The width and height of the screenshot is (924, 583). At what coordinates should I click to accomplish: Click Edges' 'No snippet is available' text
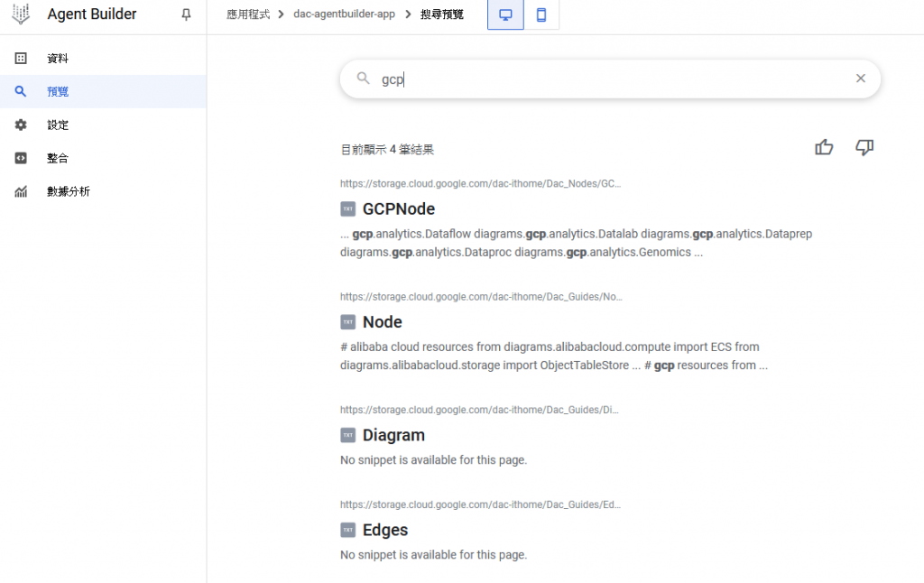pos(434,555)
